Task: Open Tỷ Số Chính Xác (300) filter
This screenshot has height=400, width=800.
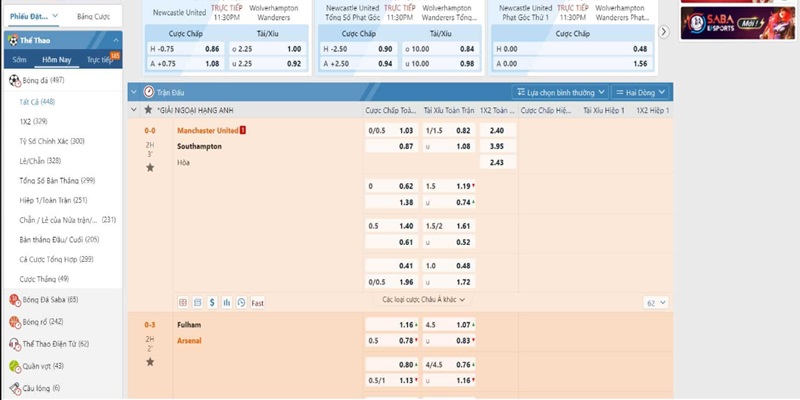Action: (x=52, y=141)
